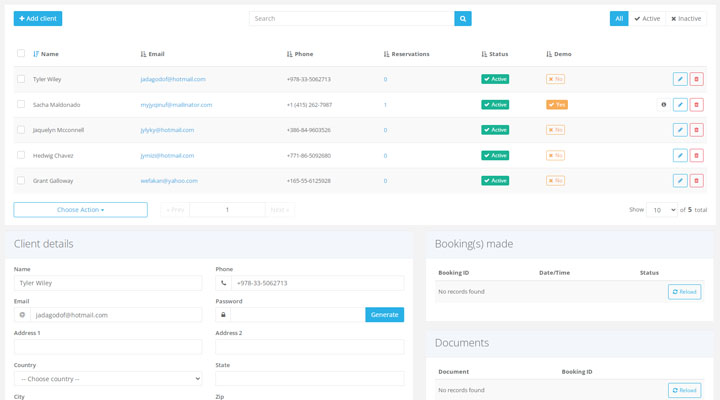Click the name Hedwig Chavez
720x400 pixels.
(53, 156)
